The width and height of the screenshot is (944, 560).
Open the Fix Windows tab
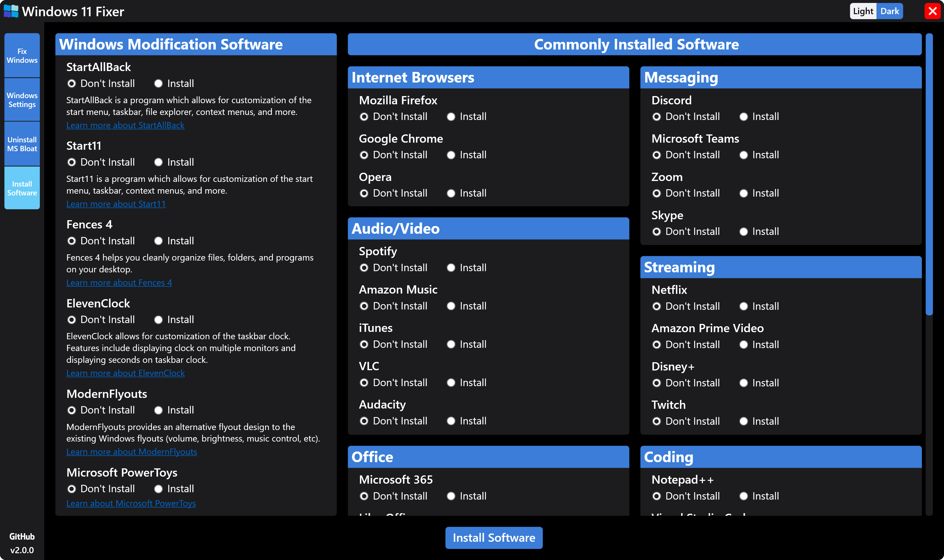pos(22,55)
